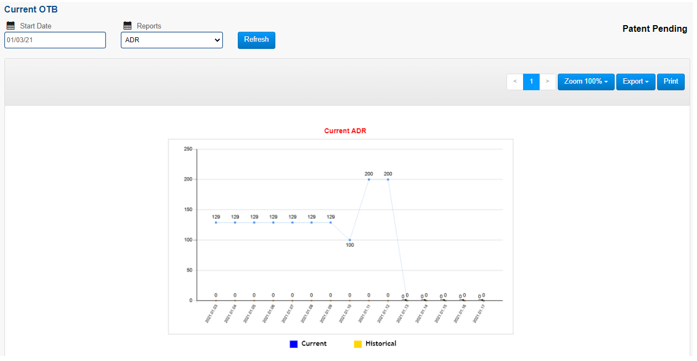Click the 150 y-axis label
697x361 pixels.
coord(188,209)
